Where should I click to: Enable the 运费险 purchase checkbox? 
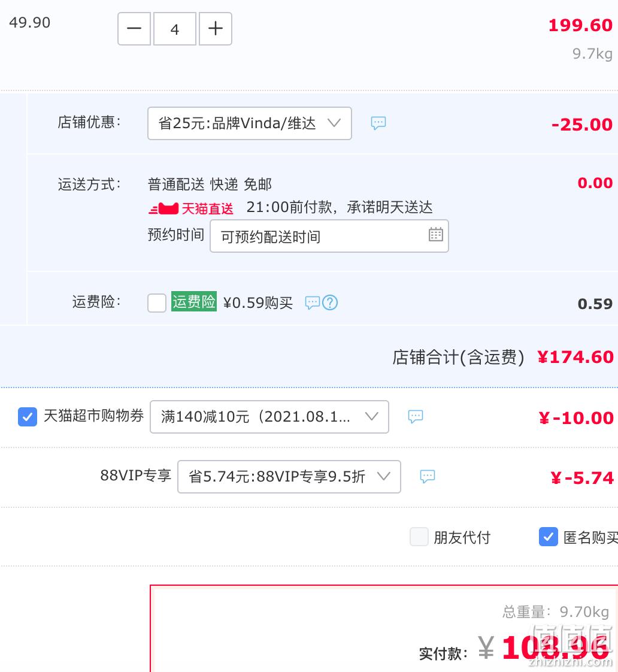coord(157,303)
